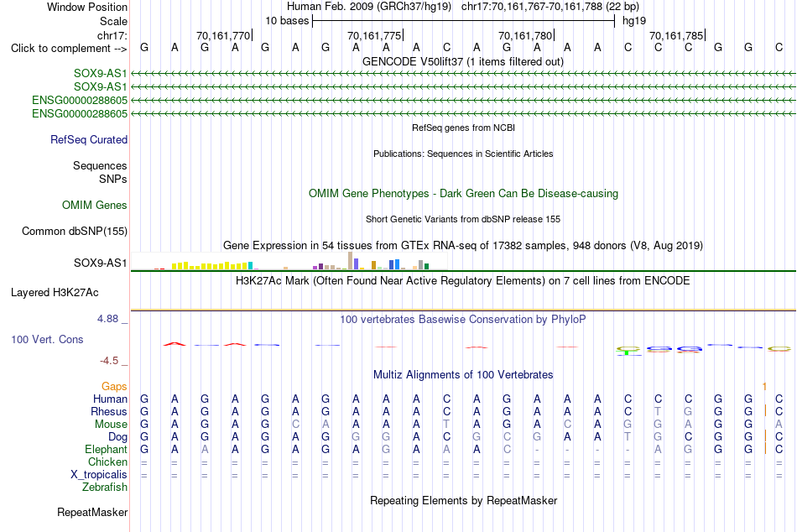Select the X_tropicalis species row label
This screenshot has height=532, width=797.
click(99, 475)
